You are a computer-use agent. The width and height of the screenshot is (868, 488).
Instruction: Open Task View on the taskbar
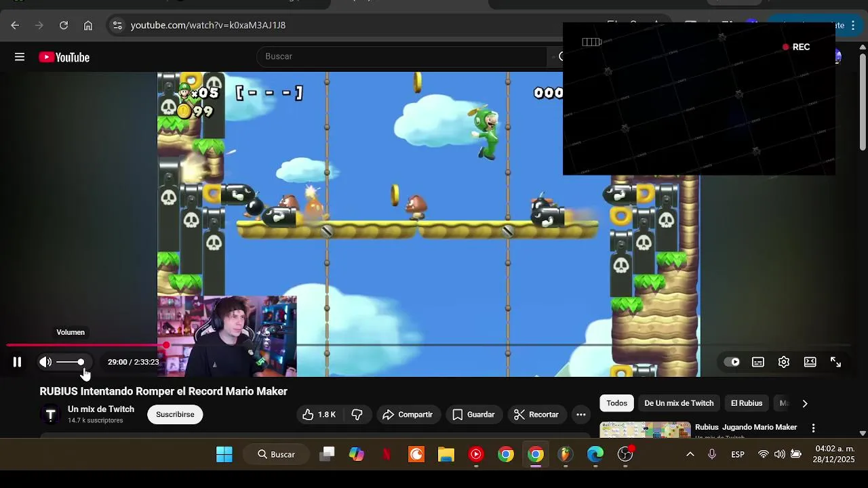[327, 454]
